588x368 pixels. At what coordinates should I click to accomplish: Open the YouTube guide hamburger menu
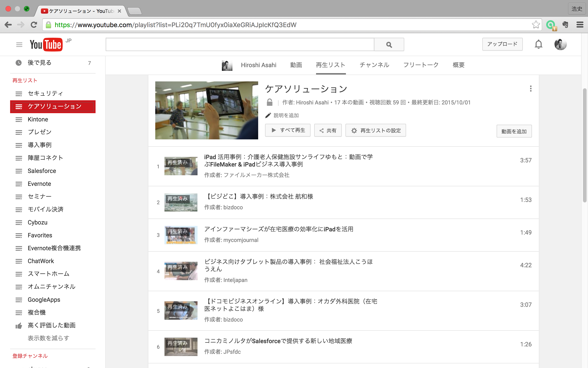[x=19, y=45]
